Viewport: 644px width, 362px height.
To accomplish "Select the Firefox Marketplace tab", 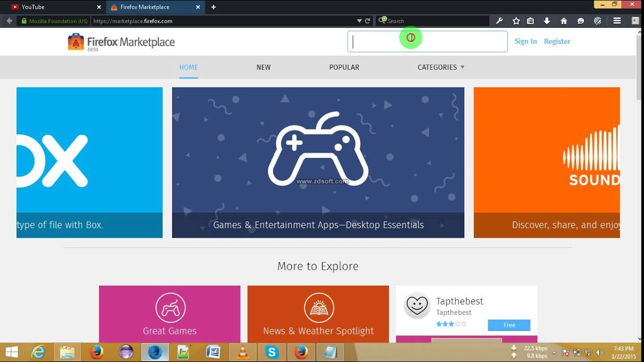I will pyautogui.click(x=155, y=7).
